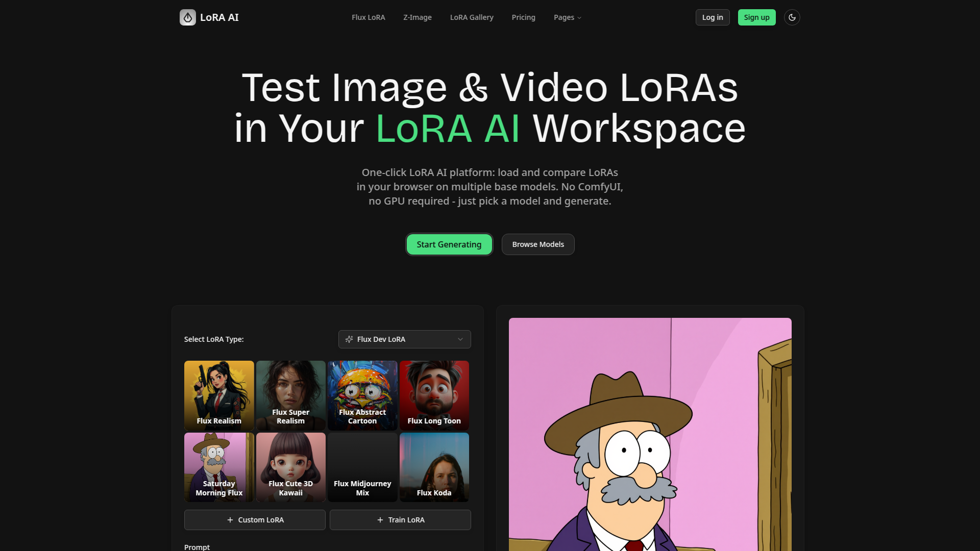Click the plus icon on Train LoRA
Screen dimensions: 980x551
coord(380,520)
